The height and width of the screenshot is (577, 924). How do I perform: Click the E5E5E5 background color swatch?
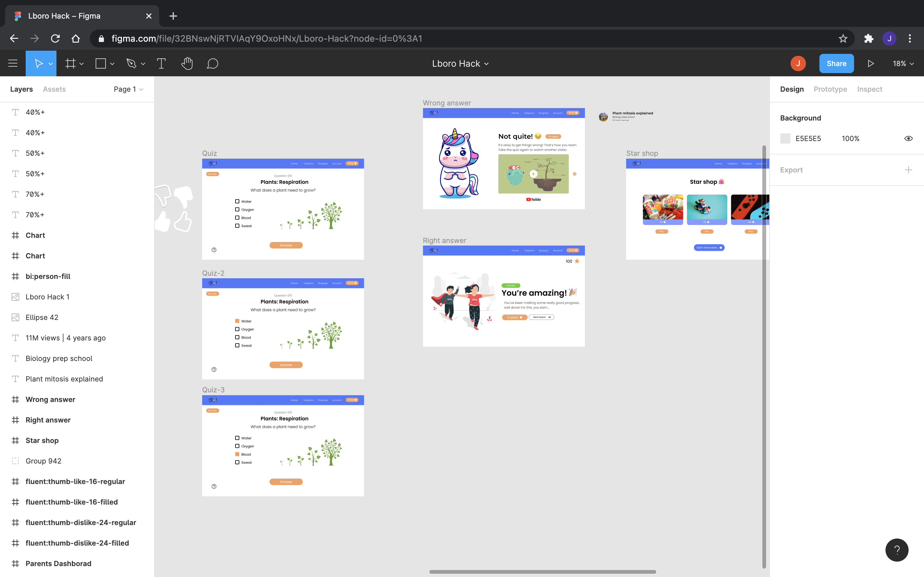click(x=785, y=138)
